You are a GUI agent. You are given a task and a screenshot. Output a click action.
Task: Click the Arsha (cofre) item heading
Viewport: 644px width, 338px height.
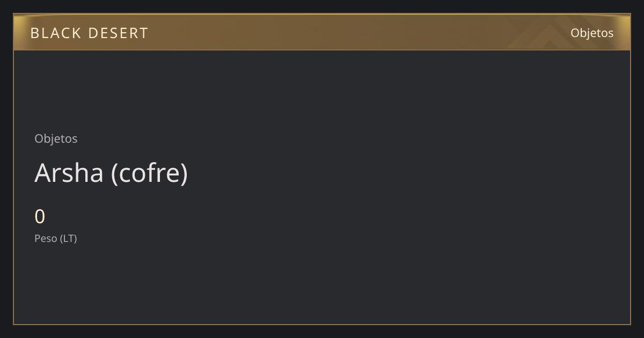(x=111, y=173)
